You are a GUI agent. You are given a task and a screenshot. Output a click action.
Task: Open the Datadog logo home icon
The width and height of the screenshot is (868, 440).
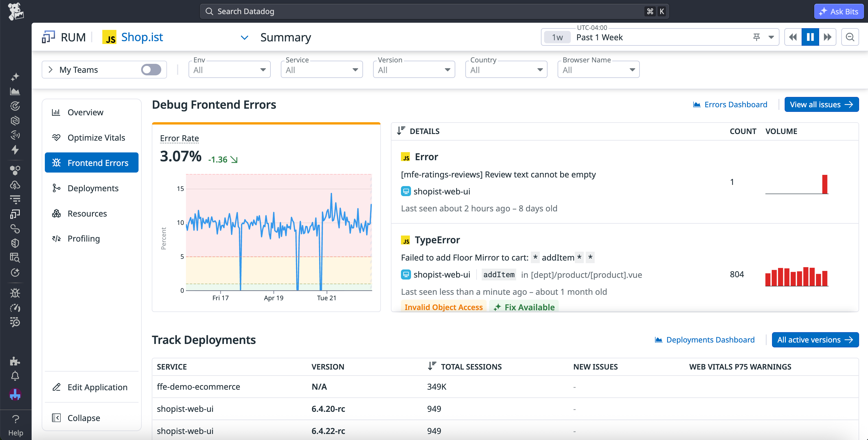click(16, 12)
